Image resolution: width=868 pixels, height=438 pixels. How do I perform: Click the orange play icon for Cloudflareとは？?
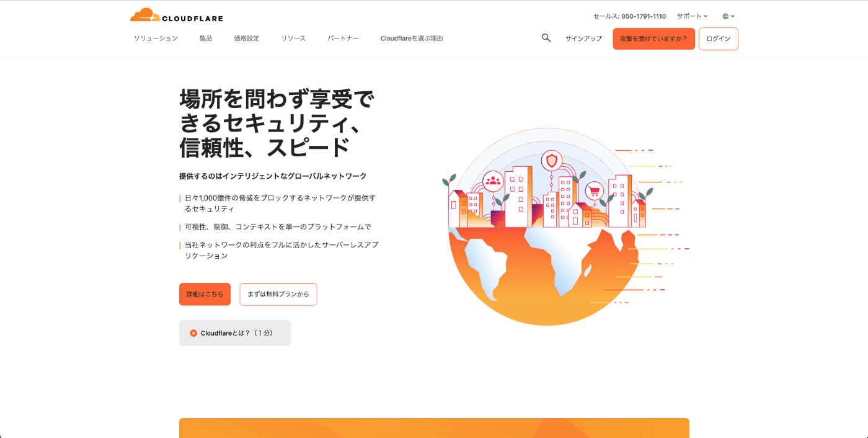coord(193,333)
